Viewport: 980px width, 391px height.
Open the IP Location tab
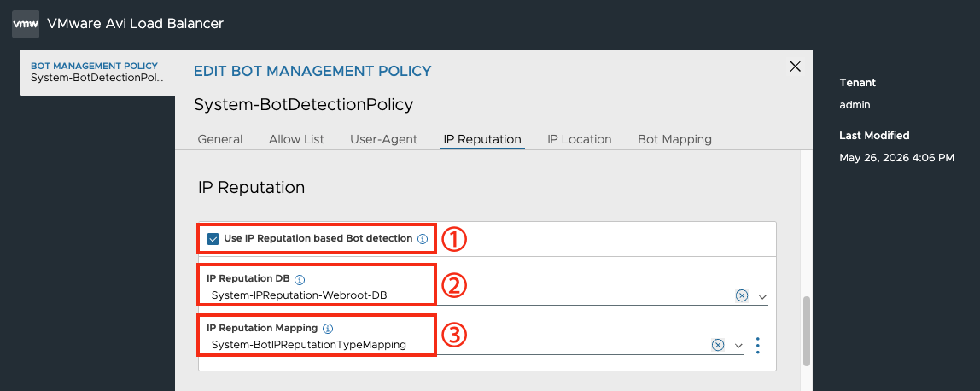click(580, 139)
